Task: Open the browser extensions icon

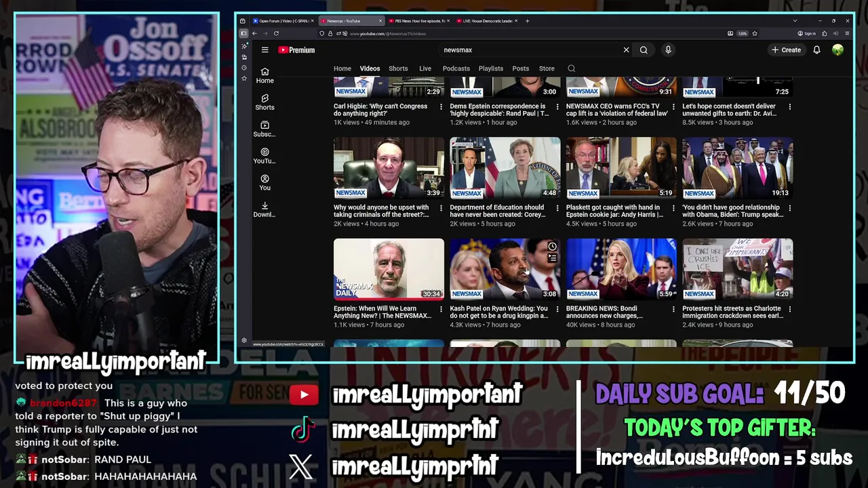Action: coord(825,33)
